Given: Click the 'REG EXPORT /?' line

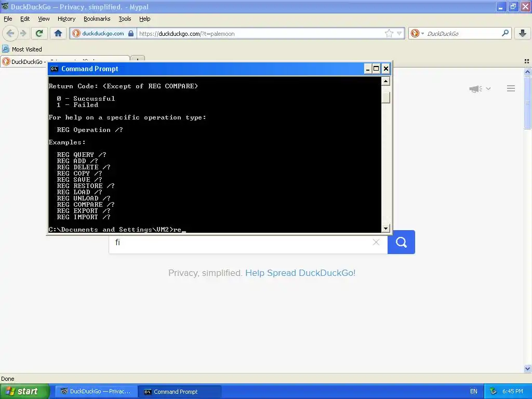Looking at the screenshot, I should 84,211.
